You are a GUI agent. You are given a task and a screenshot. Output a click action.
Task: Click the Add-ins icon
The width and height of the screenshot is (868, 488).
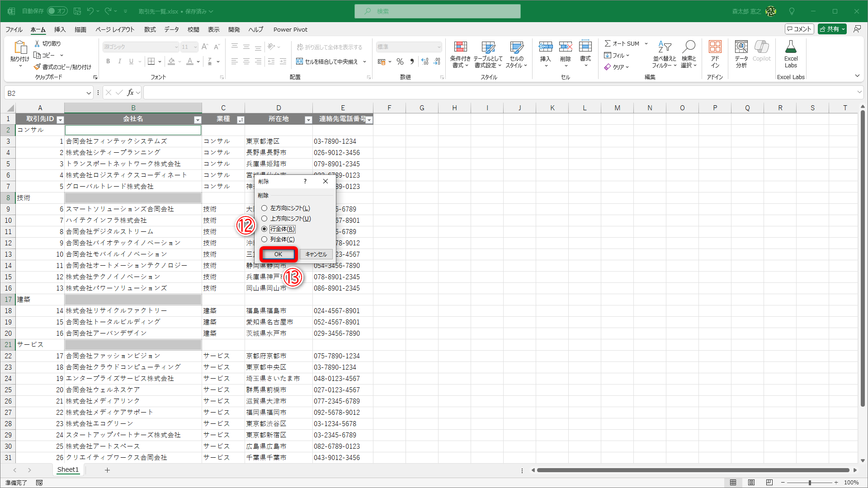[x=715, y=47]
